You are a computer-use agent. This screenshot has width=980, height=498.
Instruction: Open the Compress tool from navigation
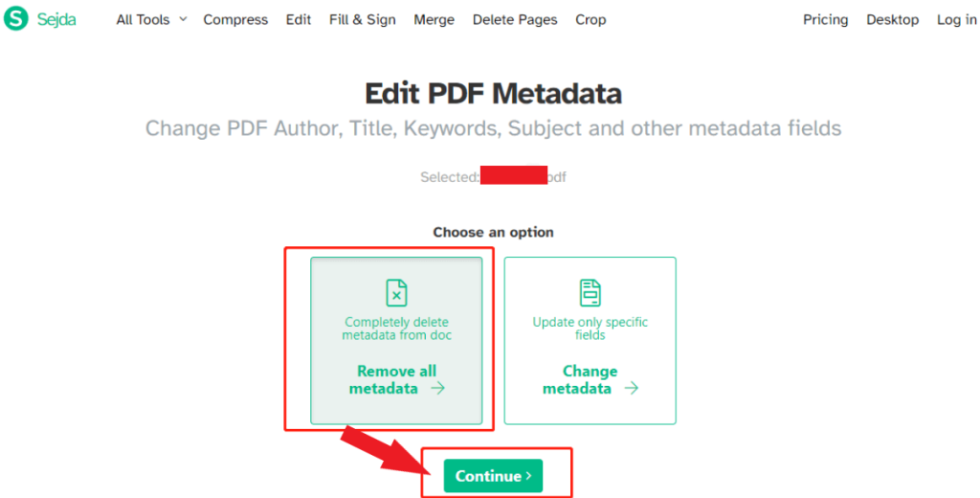(x=235, y=19)
